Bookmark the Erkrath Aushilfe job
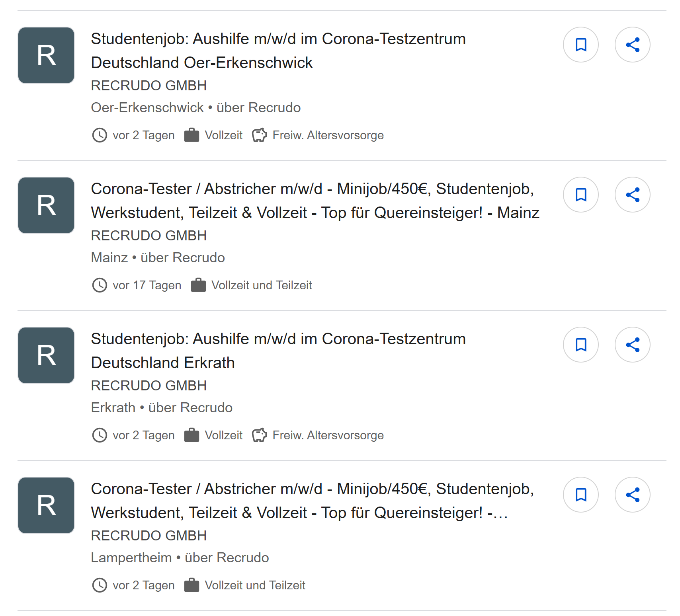This screenshot has width=680, height=616. 581,345
